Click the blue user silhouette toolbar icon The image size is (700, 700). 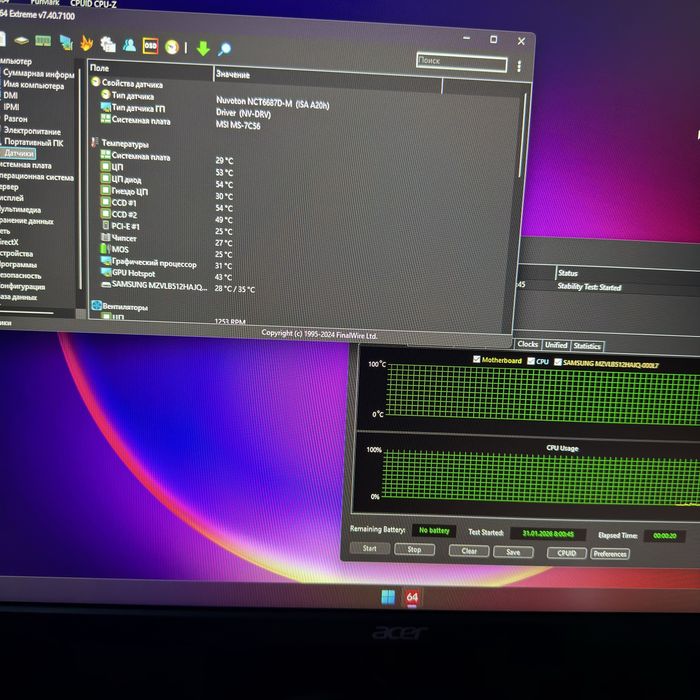tap(129, 45)
